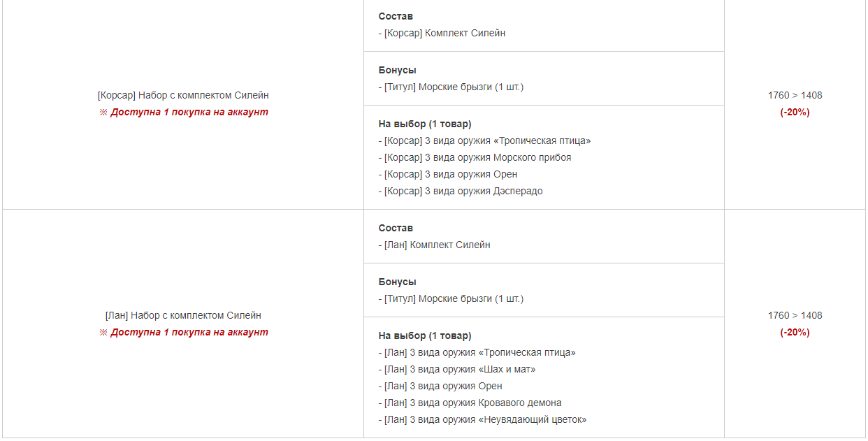868x441 pixels.
Task: Click the red purchase limit note under Корсар set
Action: [183, 112]
